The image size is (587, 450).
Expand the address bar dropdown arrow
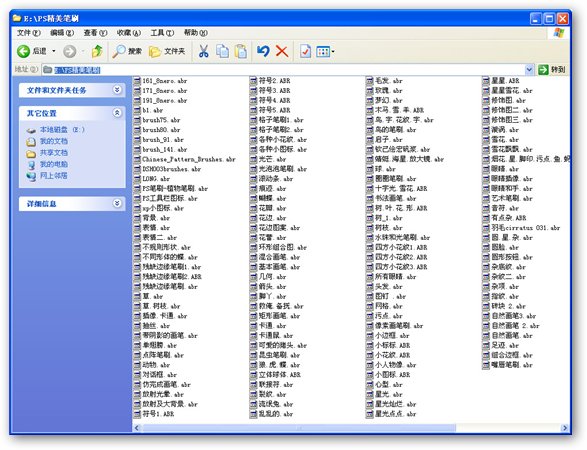tap(529, 70)
